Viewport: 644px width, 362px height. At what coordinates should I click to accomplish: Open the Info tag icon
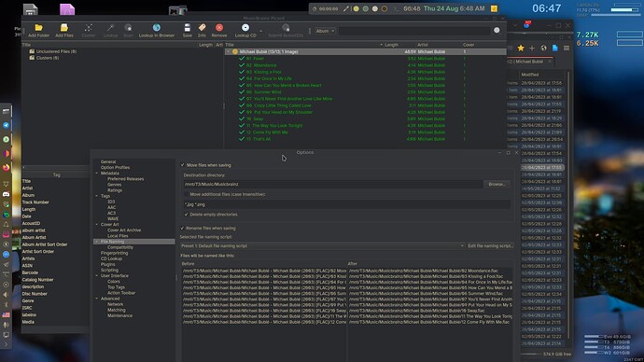coord(202,27)
